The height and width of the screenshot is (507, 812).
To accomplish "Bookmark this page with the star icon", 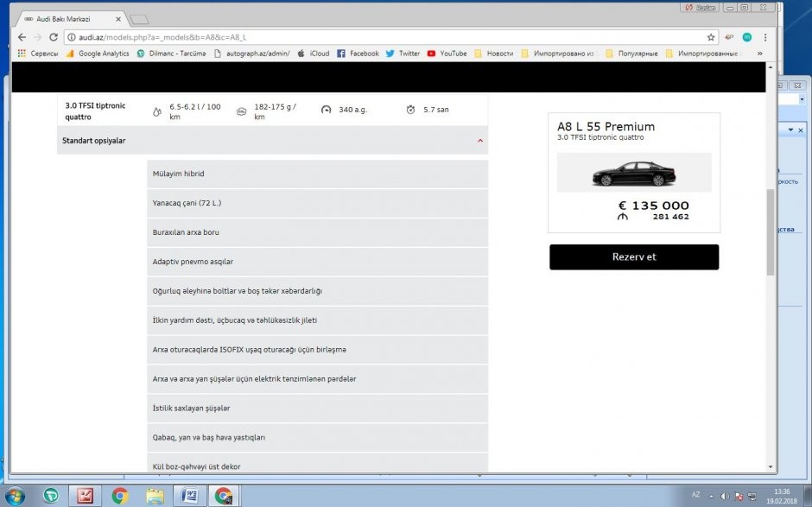I will coord(711,37).
